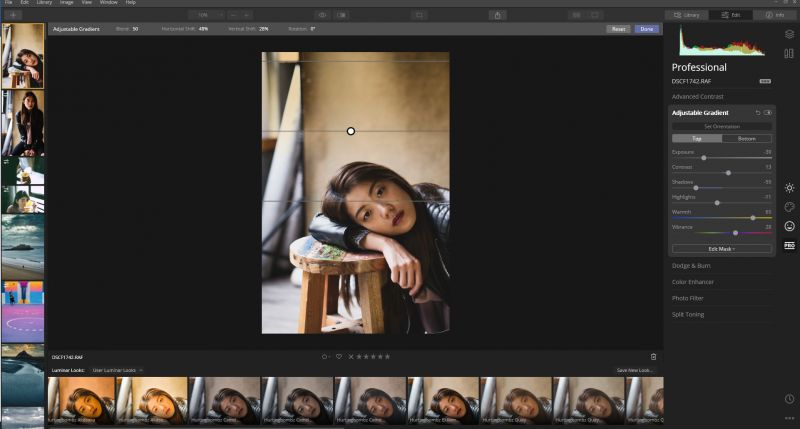Toggle the before/after compare icon
This screenshot has width=800, height=429.
point(341,15)
